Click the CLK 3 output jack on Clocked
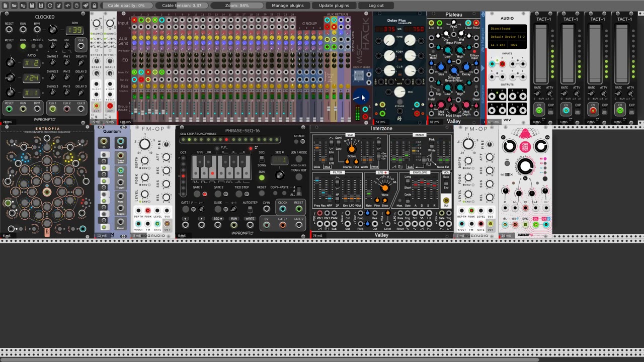The image size is (644, 362). [81, 109]
